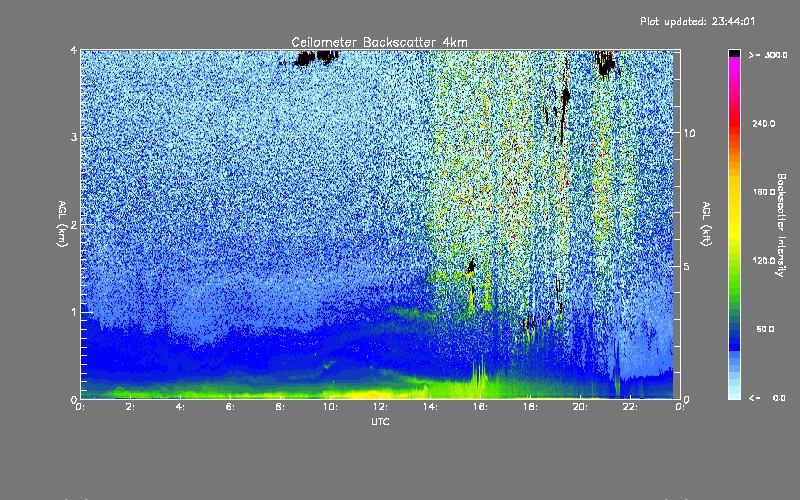Click the "60.0" colorbar value label
The image size is (800, 500).
tap(765, 329)
